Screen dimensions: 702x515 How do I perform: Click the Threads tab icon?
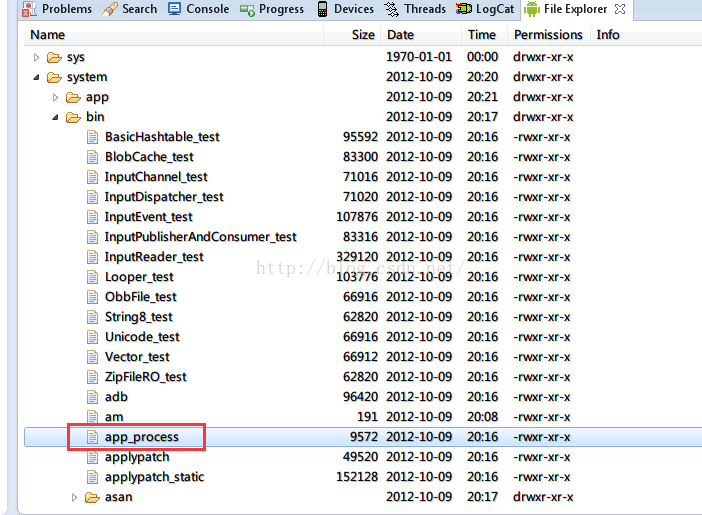392,9
